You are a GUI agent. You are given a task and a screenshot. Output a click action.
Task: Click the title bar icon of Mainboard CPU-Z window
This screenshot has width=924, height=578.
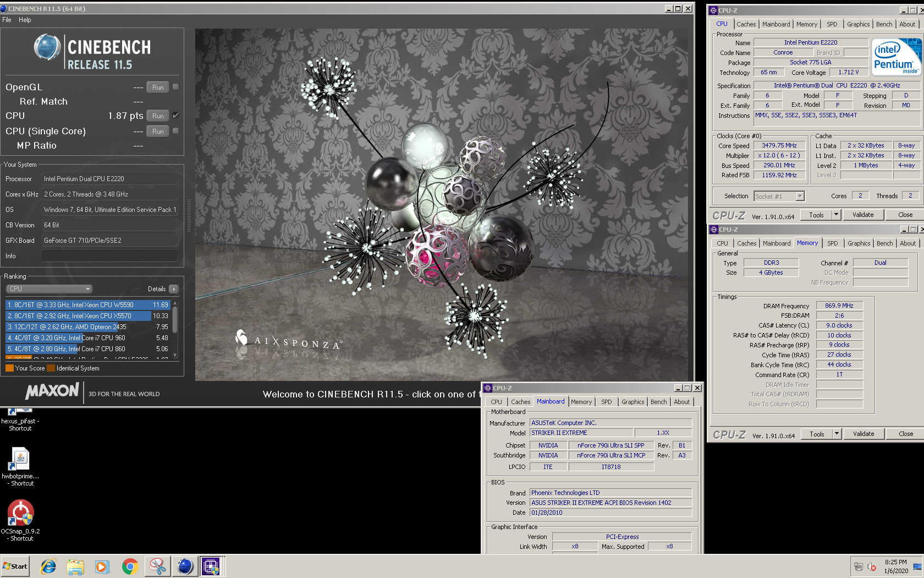coord(488,388)
